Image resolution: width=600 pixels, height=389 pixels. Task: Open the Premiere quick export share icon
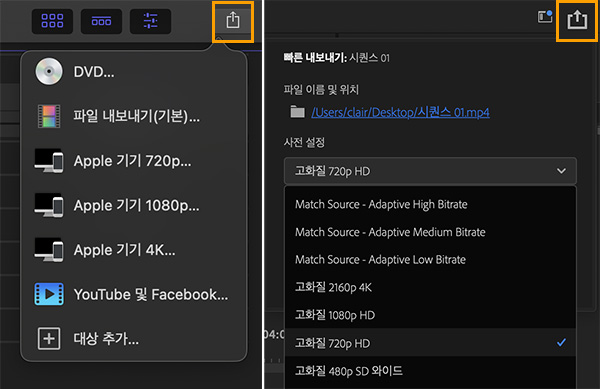pos(577,20)
